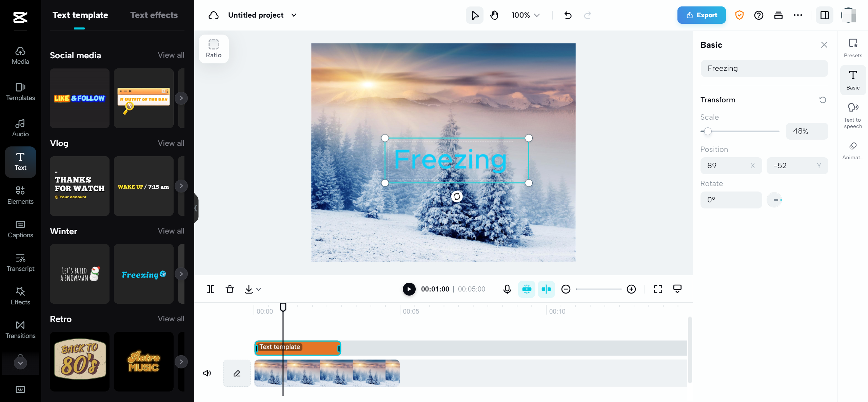Image resolution: width=868 pixels, height=402 pixels.
Task: Open the Transitions panel
Action: 20,329
